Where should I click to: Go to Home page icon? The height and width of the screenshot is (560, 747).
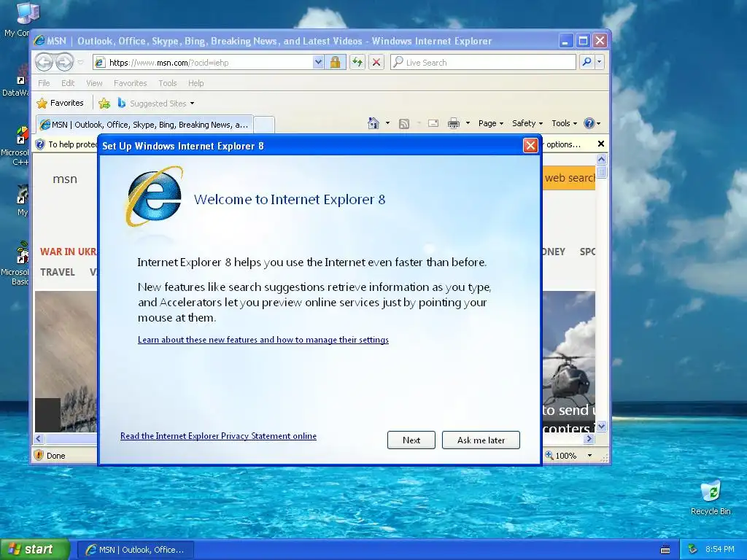click(373, 123)
